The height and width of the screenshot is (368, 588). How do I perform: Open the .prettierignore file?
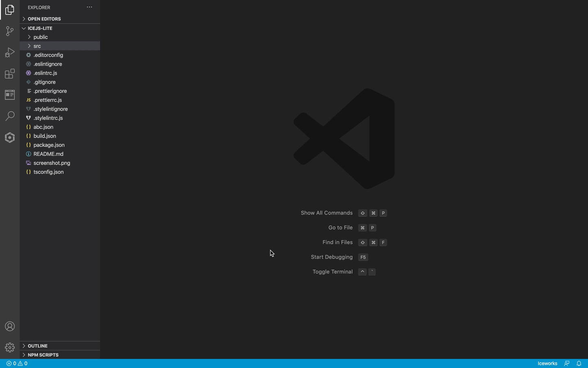click(60, 91)
